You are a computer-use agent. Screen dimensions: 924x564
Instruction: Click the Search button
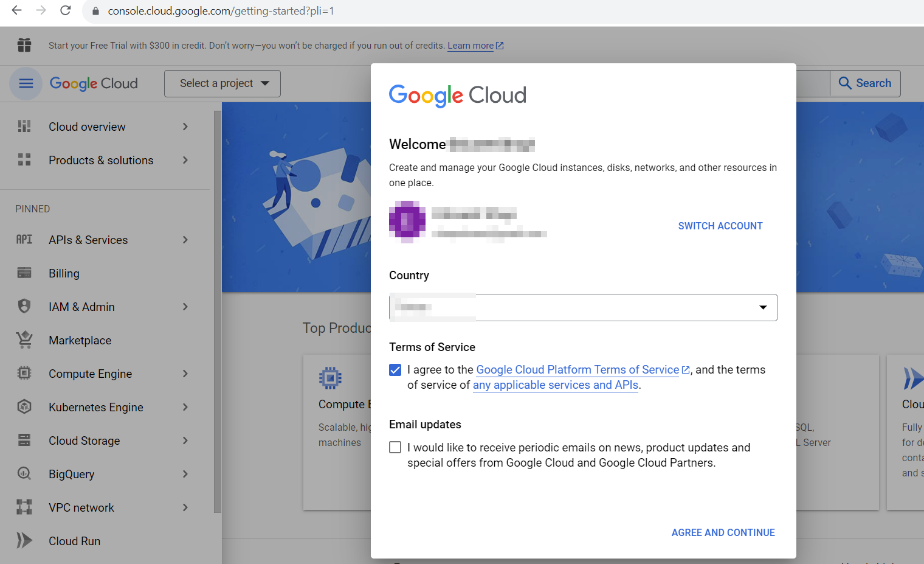(865, 83)
